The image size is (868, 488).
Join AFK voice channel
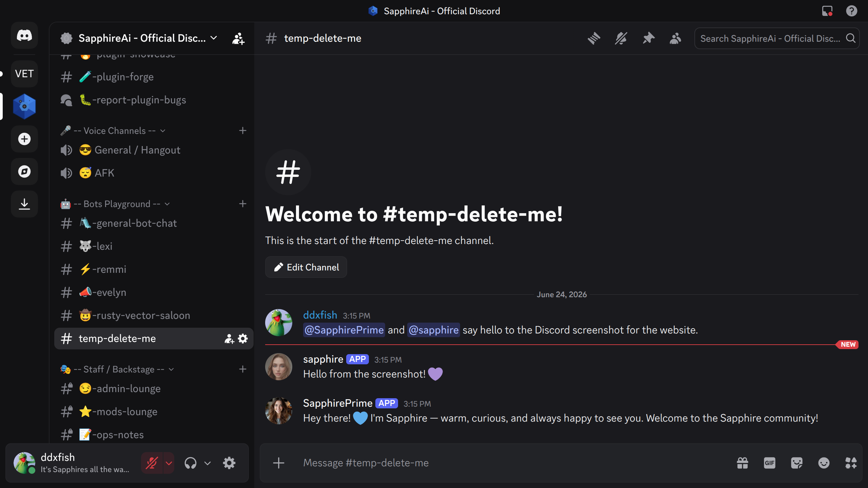tap(154, 173)
